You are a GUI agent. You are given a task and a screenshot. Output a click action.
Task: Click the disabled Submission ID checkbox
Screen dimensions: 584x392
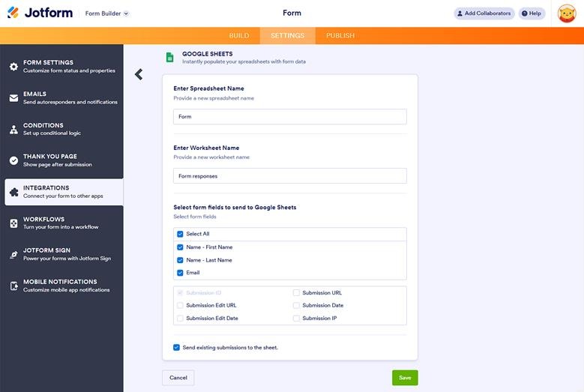(180, 292)
